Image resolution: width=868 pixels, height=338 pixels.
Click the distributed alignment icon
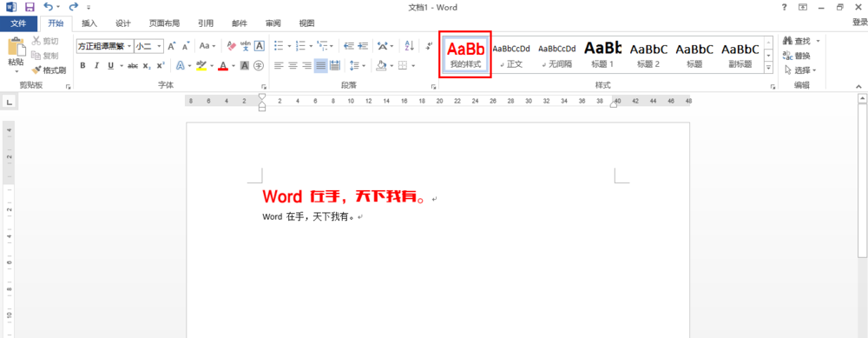(334, 65)
